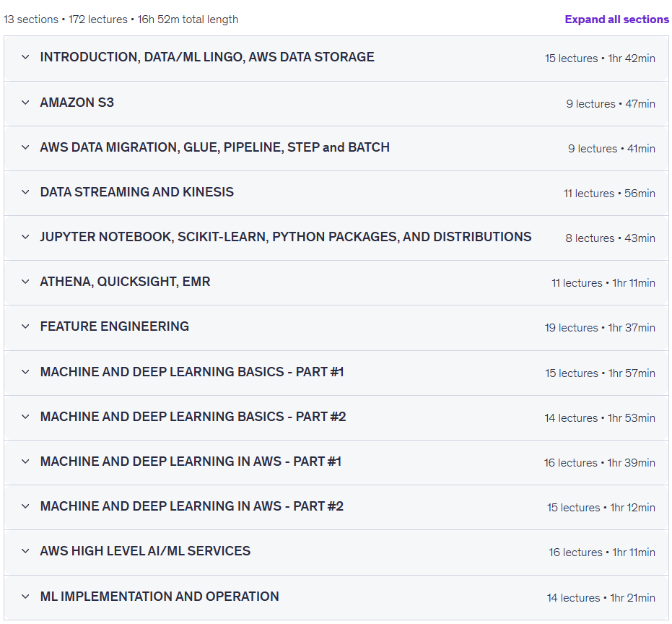The width and height of the screenshot is (672, 624).
Task: Click '19 lectures • 1hr 37min' text
Action: [x=600, y=328]
